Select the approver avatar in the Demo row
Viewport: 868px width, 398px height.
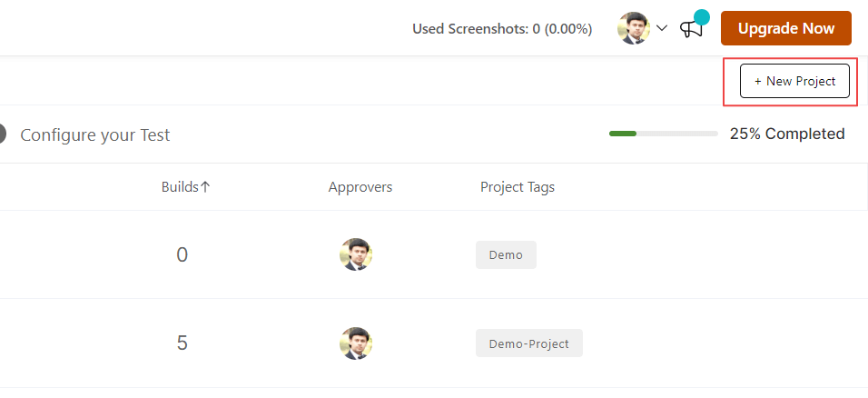click(356, 254)
